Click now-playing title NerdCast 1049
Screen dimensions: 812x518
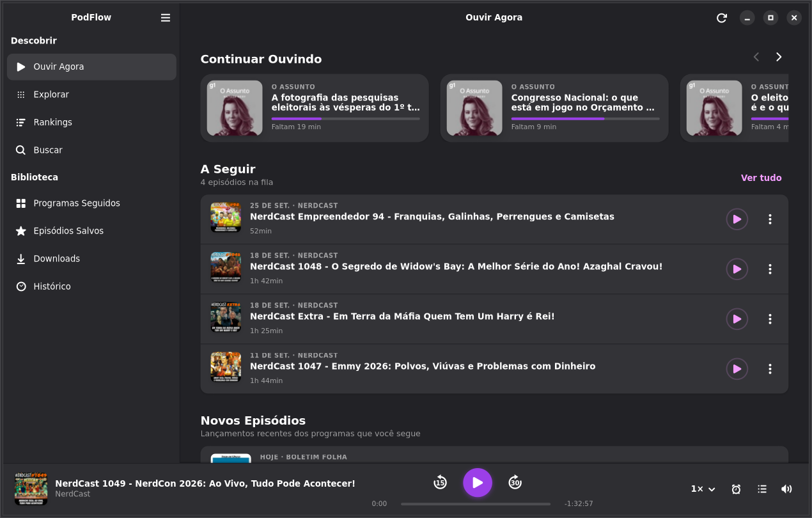tap(205, 483)
